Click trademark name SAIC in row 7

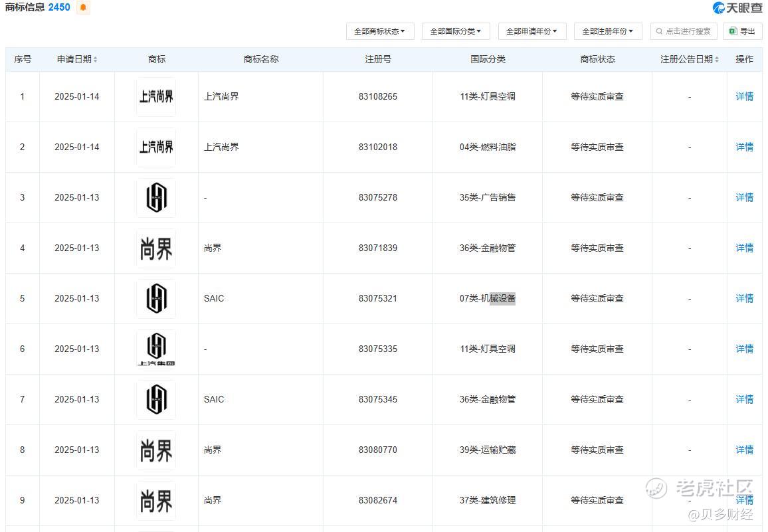point(214,399)
